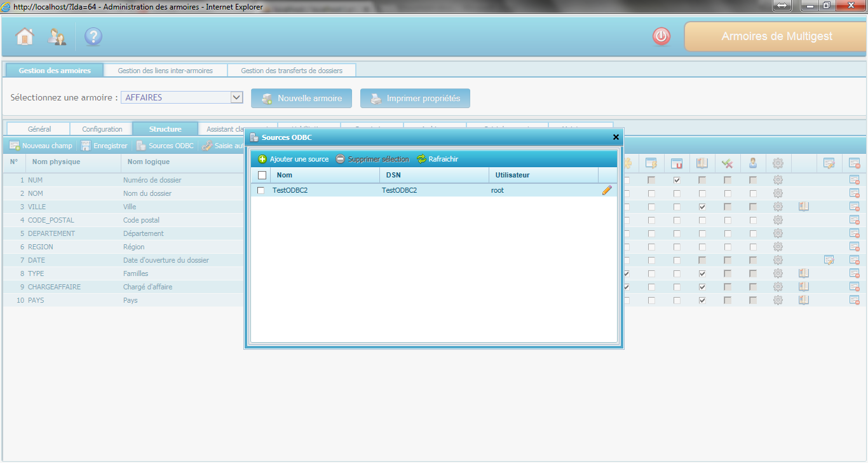The image size is (868, 463).
Task: Switch to Gestion des liens inter-armoires tab
Action: tap(165, 71)
